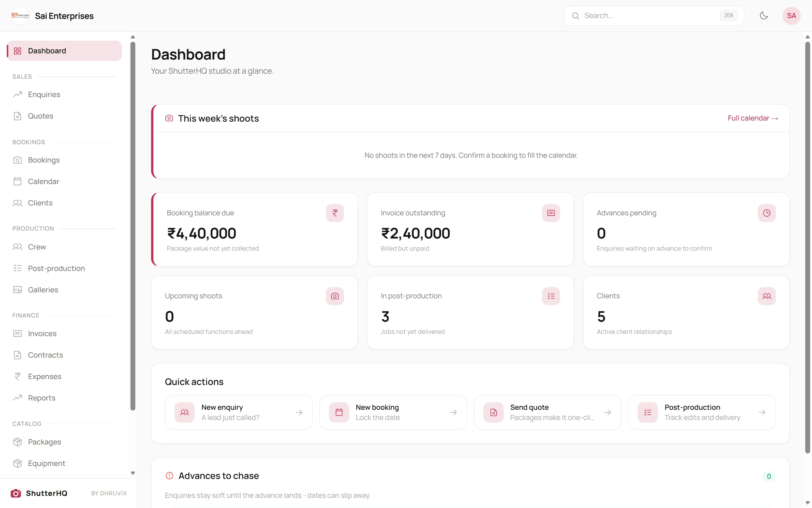Image resolution: width=812 pixels, height=508 pixels.
Task: Click New booking quick action
Action: pyautogui.click(x=393, y=412)
